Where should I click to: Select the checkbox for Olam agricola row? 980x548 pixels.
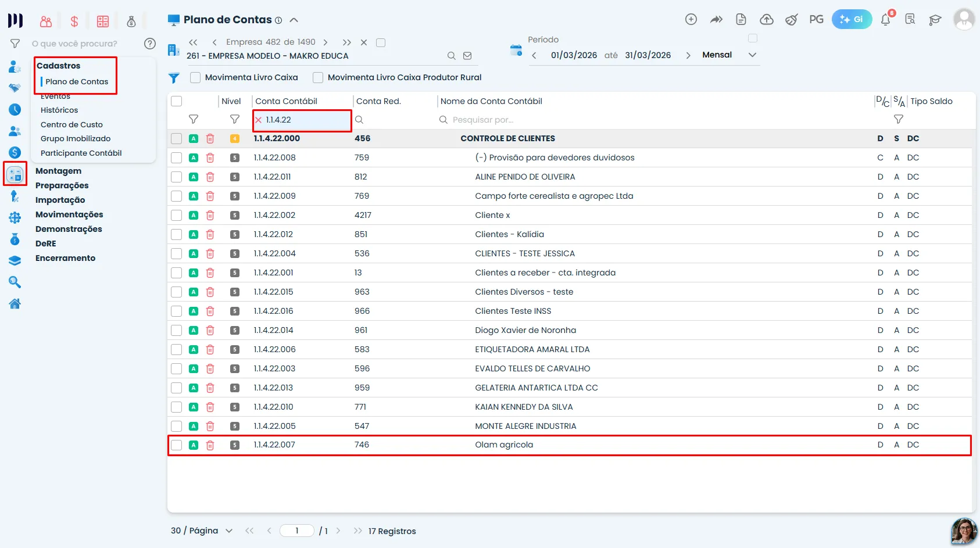point(177,445)
